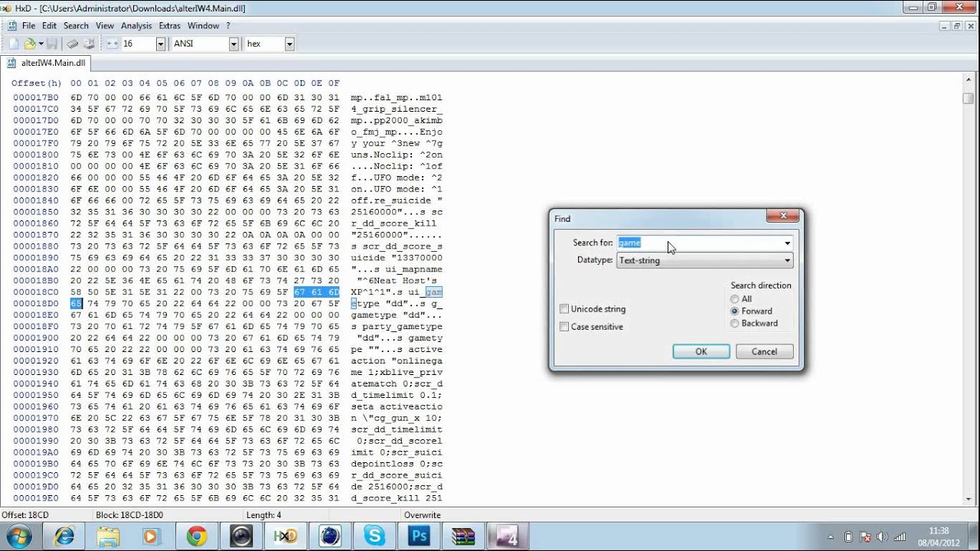The image size is (980, 551).
Task: Click the Save disk icon
Action: coord(52,44)
